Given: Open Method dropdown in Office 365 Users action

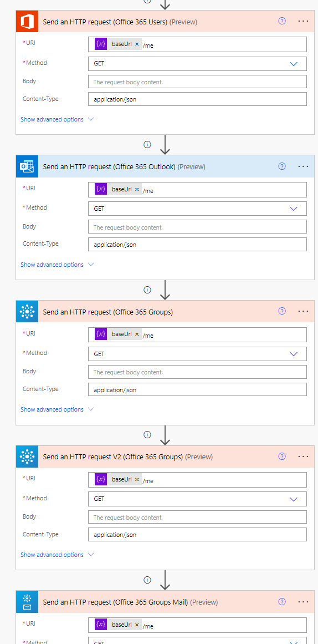Looking at the screenshot, I should 197,64.
